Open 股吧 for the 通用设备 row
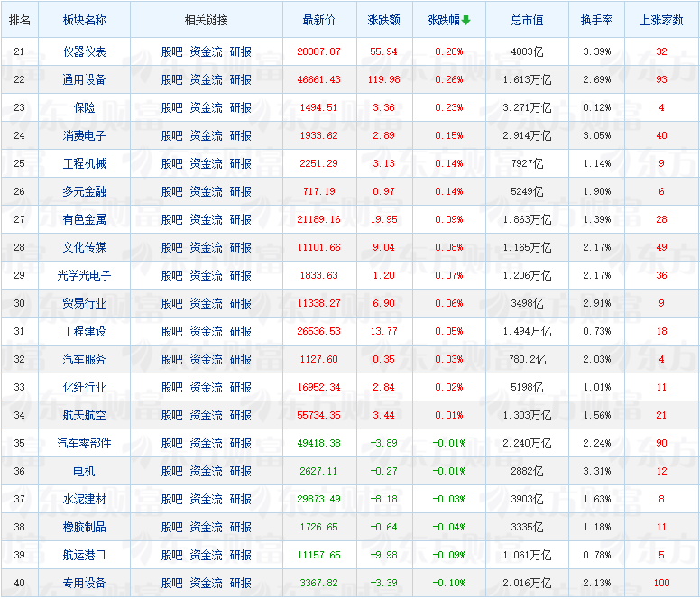Image resolution: width=700 pixels, height=599 pixels. (171, 79)
